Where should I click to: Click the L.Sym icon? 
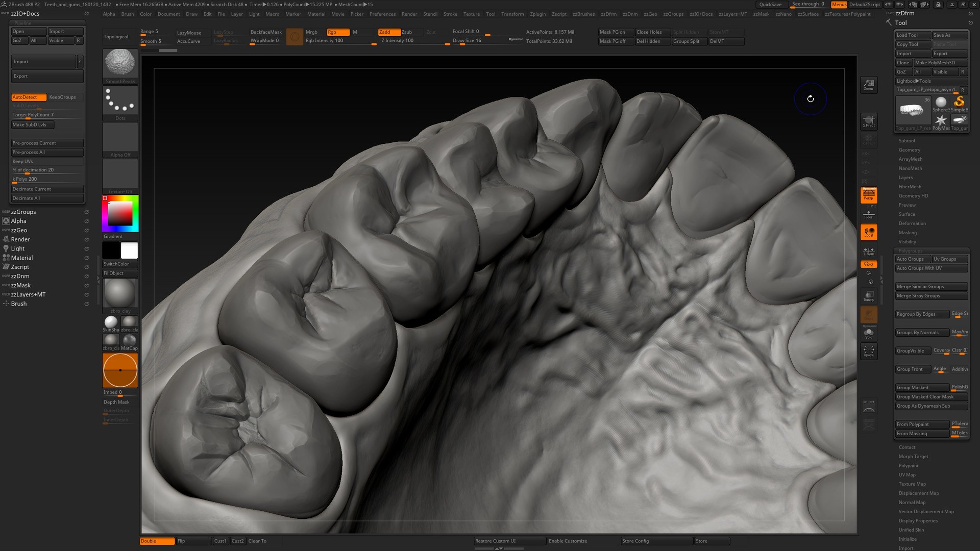(x=869, y=252)
